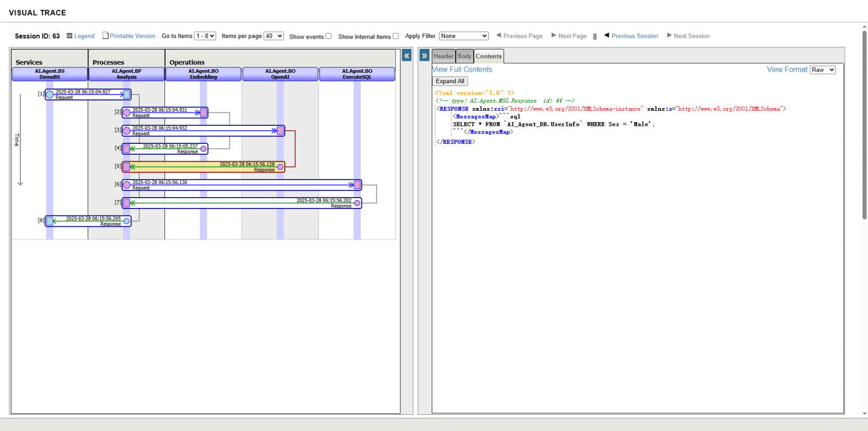Open the Apply Filter dropdown
This screenshot has height=431, width=868.
pyautogui.click(x=463, y=36)
